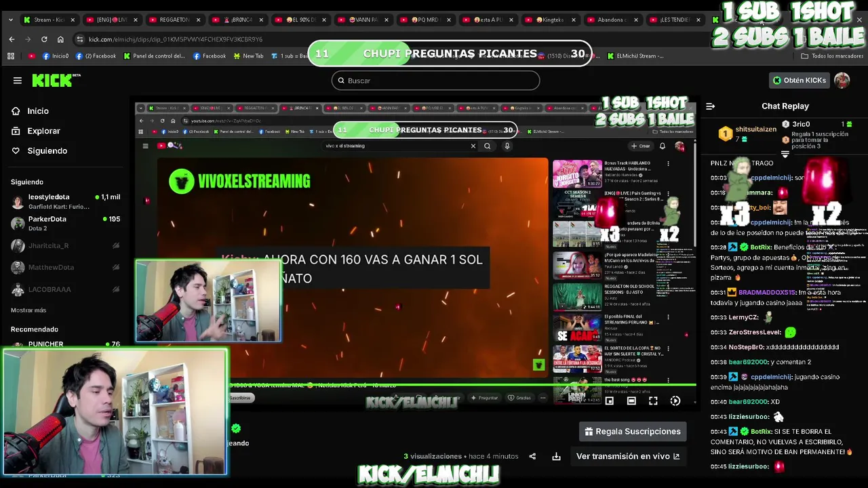Open the New Tab bookmark
Screen dimensions: 868x488
248,56
